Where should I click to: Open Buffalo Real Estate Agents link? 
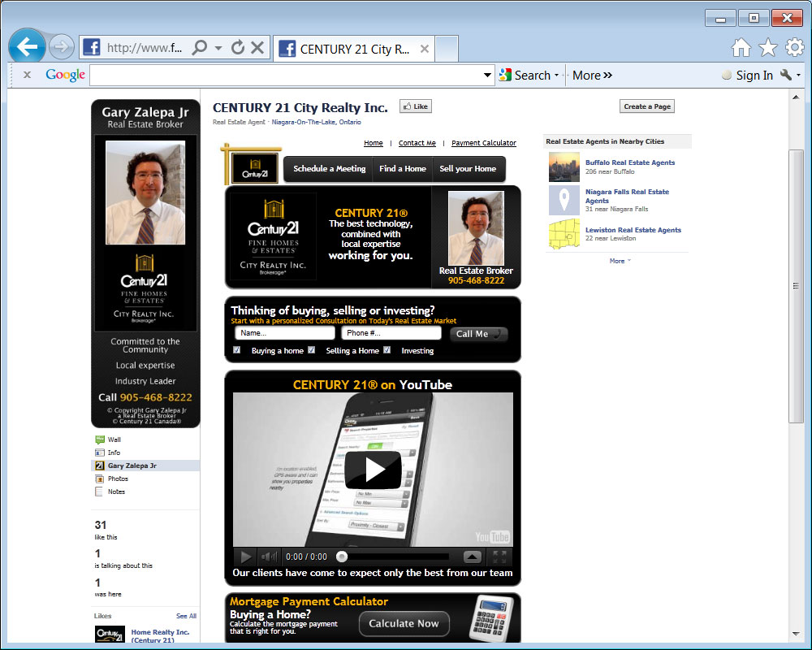[x=630, y=162]
